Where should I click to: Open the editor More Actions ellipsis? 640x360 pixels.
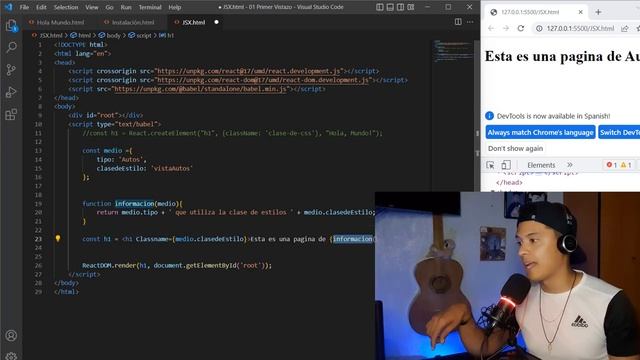tap(470, 22)
